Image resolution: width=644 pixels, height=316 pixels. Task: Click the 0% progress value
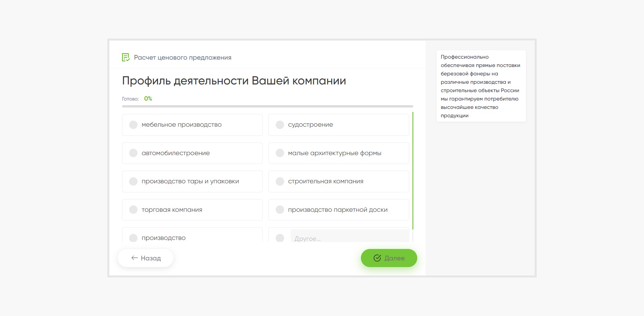pyautogui.click(x=148, y=99)
